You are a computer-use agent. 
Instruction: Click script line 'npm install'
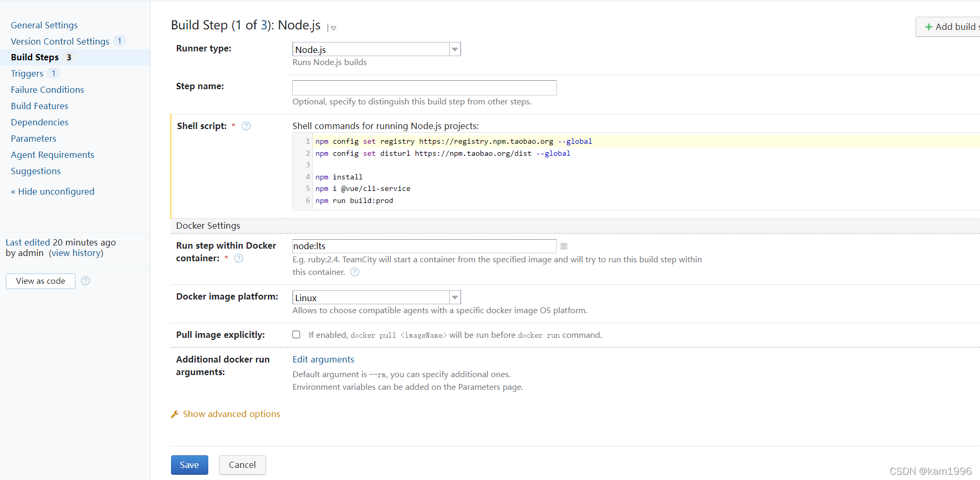pos(339,177)
